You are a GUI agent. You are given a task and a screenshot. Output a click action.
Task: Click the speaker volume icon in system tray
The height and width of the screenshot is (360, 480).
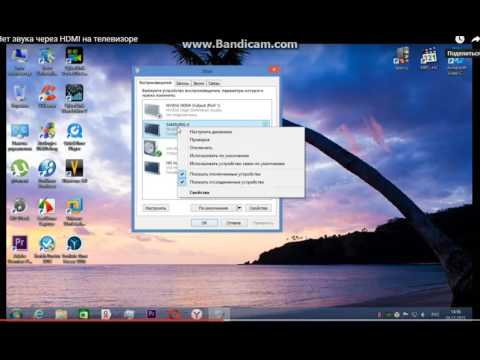422,314
